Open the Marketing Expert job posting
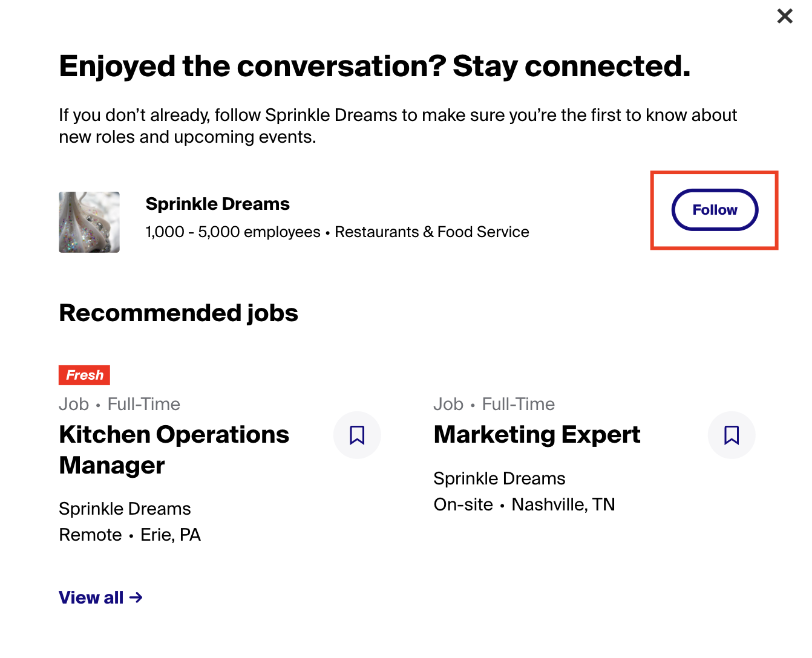Screen dimensions: 812x658 point(537,435)
